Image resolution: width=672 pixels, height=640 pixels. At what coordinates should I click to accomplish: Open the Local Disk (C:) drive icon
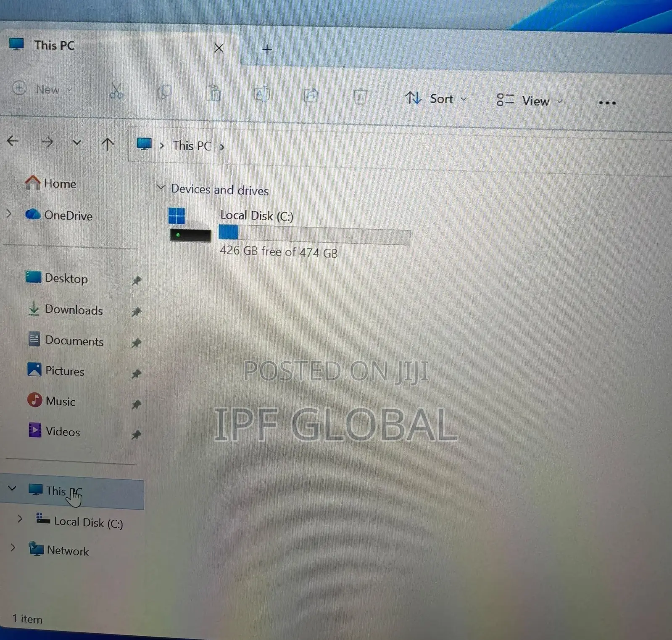pos(190,225)
